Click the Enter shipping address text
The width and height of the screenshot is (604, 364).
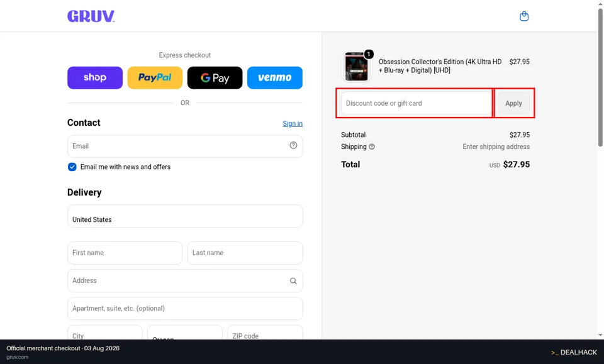tap(496, 146)
